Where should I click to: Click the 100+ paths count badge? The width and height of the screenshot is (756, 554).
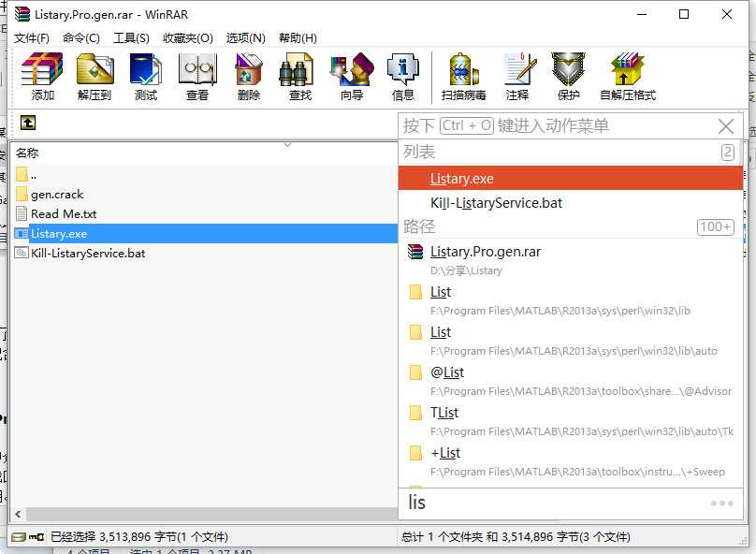tap(716, 227)
